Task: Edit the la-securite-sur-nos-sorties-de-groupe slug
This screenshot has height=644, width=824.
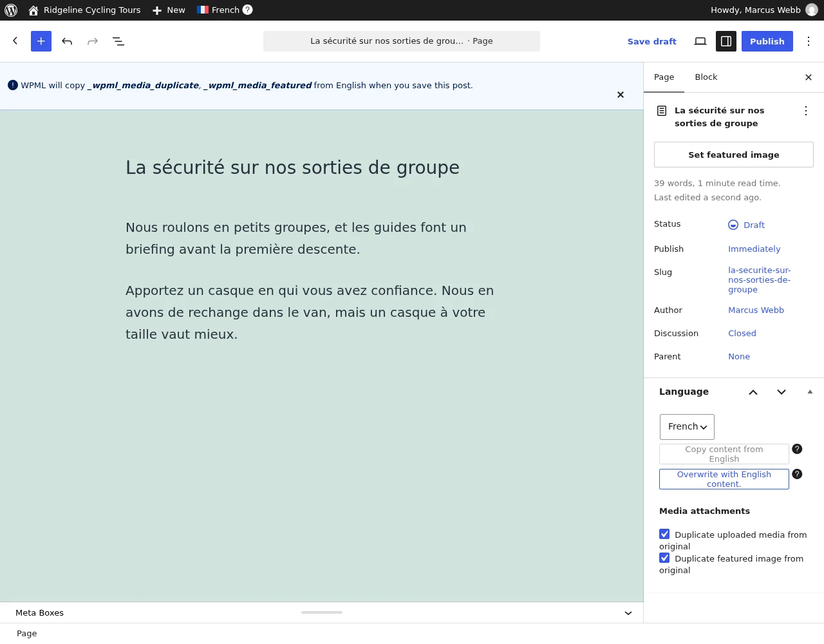Action: click(x=760, y=280)
